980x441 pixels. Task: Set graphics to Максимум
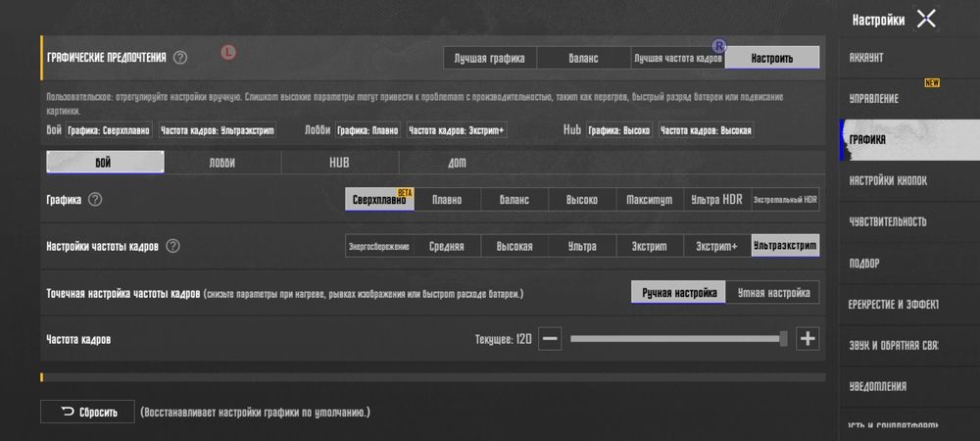point(650,200)
